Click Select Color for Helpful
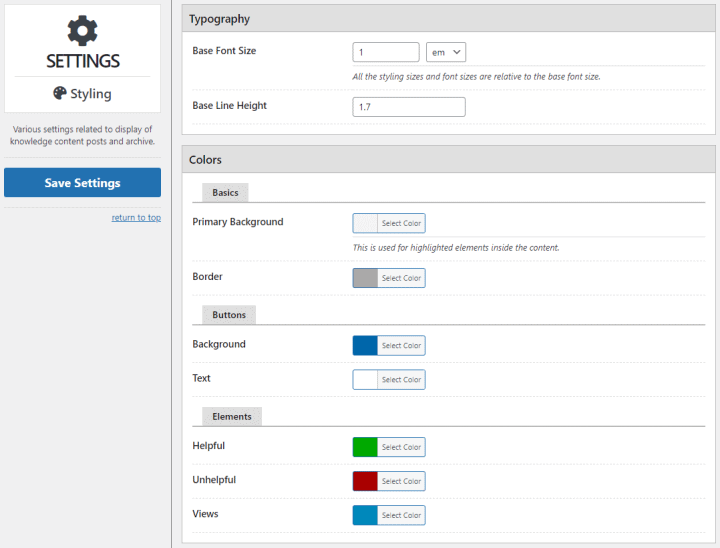Screen dimensions: 720x548 coord(401,447)
